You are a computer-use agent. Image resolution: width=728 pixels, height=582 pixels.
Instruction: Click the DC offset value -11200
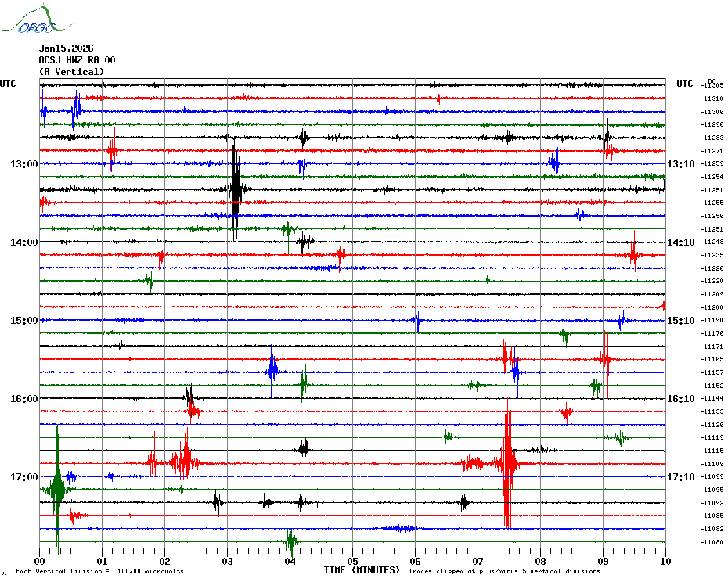(712, 307)
